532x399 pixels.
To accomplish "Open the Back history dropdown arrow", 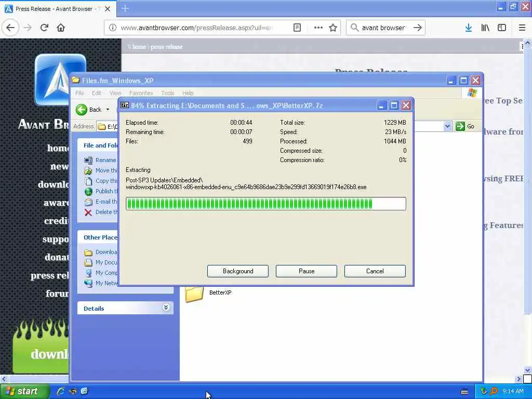I will coord(108,110).
